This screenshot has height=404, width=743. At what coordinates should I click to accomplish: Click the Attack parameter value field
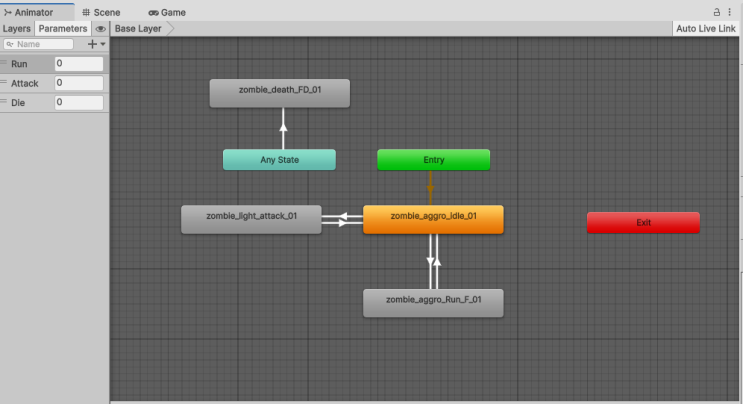(79, 83)
